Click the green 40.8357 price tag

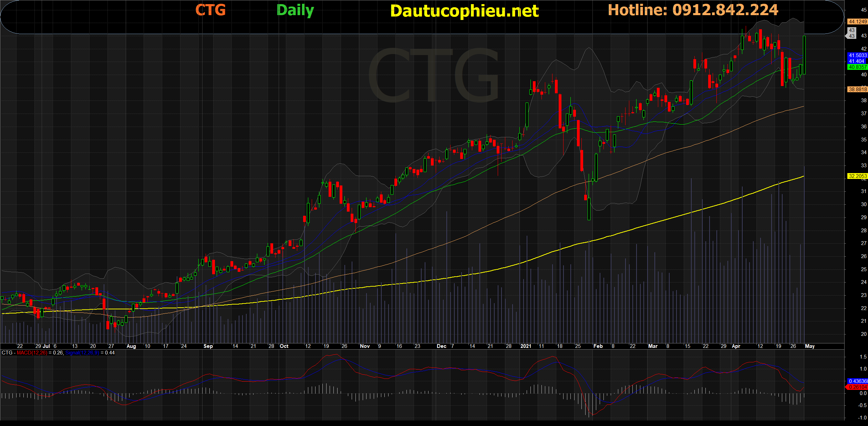(x=857, y=67)
